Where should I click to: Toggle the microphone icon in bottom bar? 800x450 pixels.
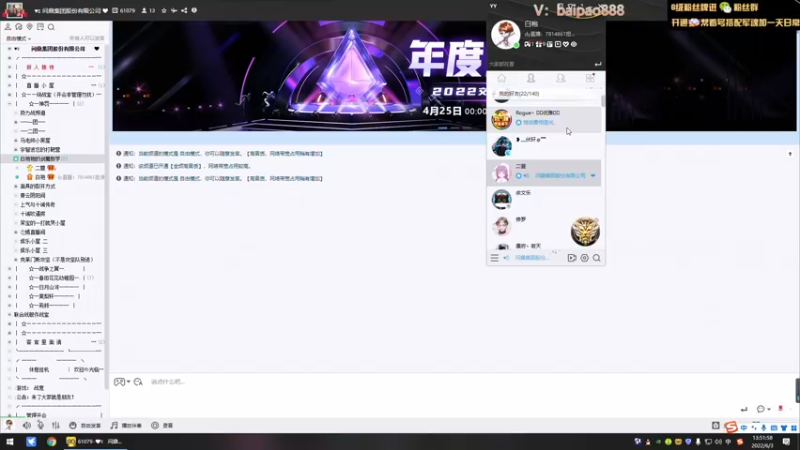(41, 425)
